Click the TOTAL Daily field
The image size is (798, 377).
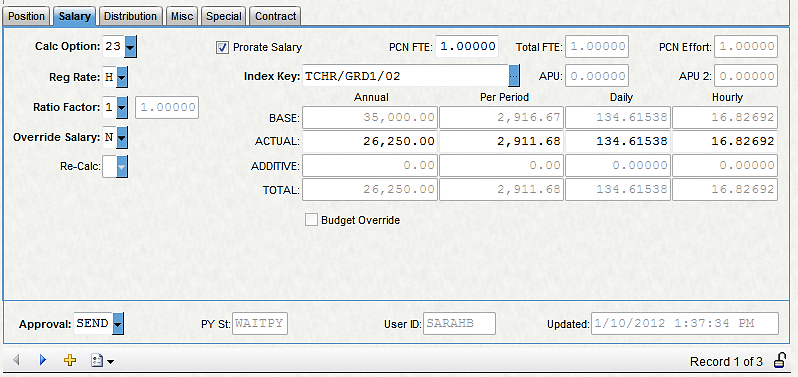[x=618, y=189]
